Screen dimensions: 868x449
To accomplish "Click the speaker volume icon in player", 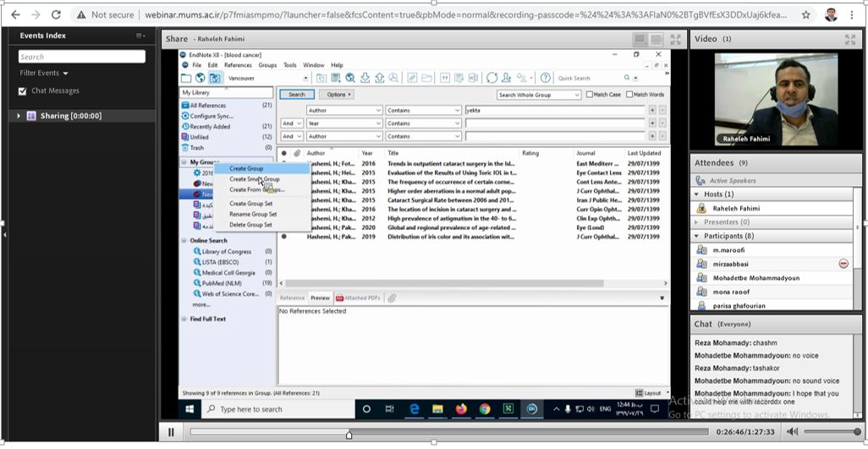I will (792, 432).
